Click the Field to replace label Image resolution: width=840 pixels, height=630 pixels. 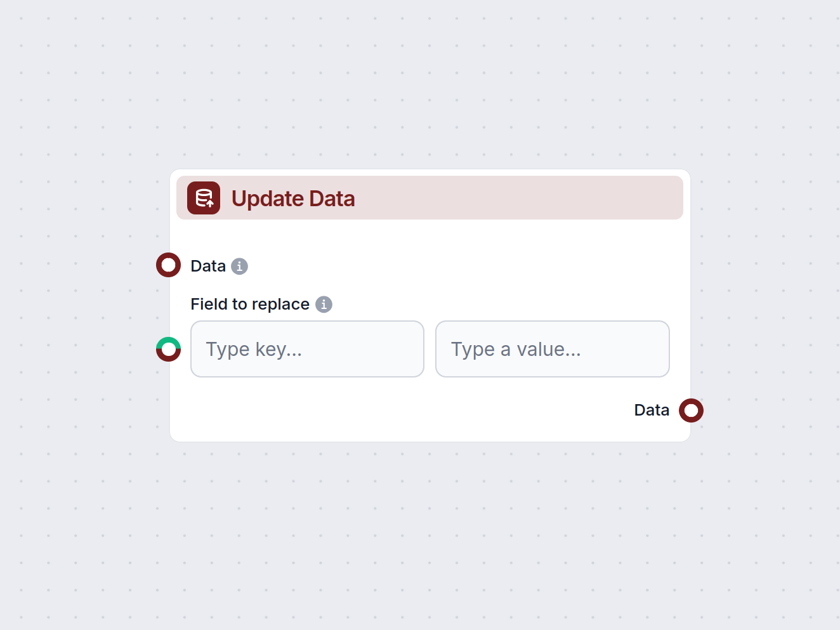tap(249, 304)
